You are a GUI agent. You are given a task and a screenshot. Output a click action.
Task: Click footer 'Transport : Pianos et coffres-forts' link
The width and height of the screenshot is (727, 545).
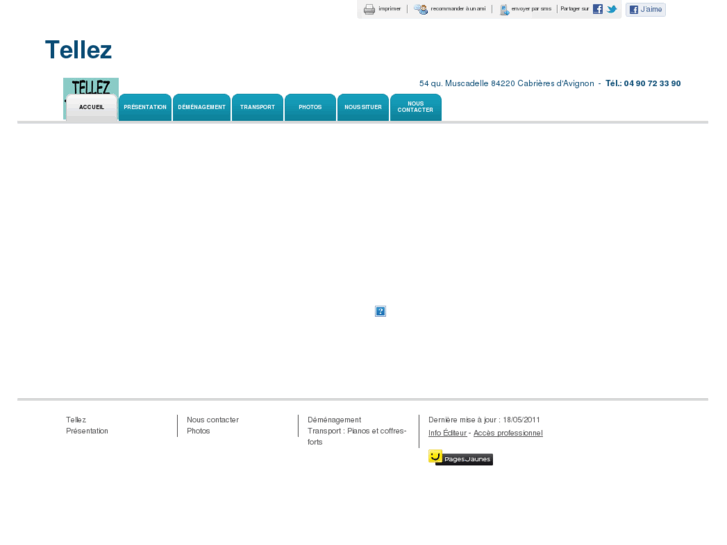(x=357, y=436)
